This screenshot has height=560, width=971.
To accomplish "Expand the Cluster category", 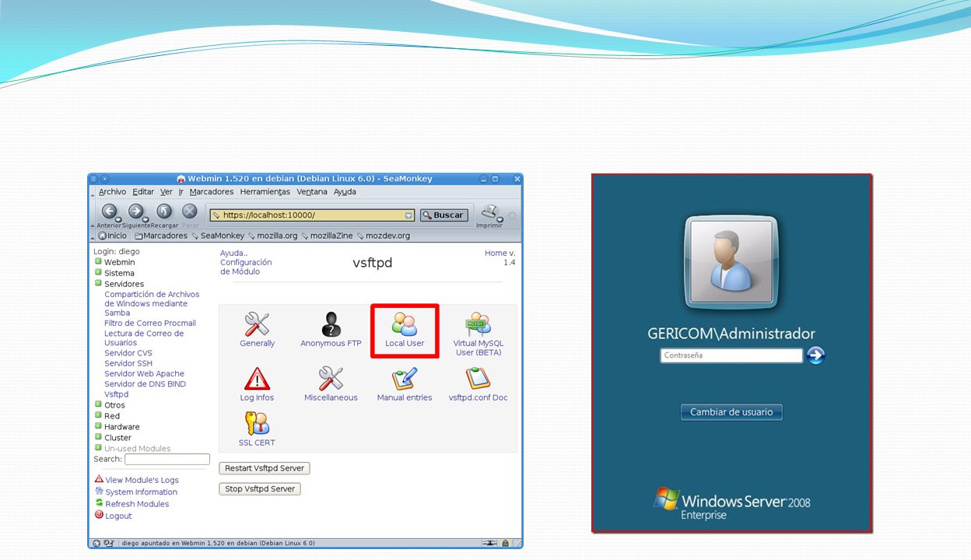I will [x=99, y=437].
